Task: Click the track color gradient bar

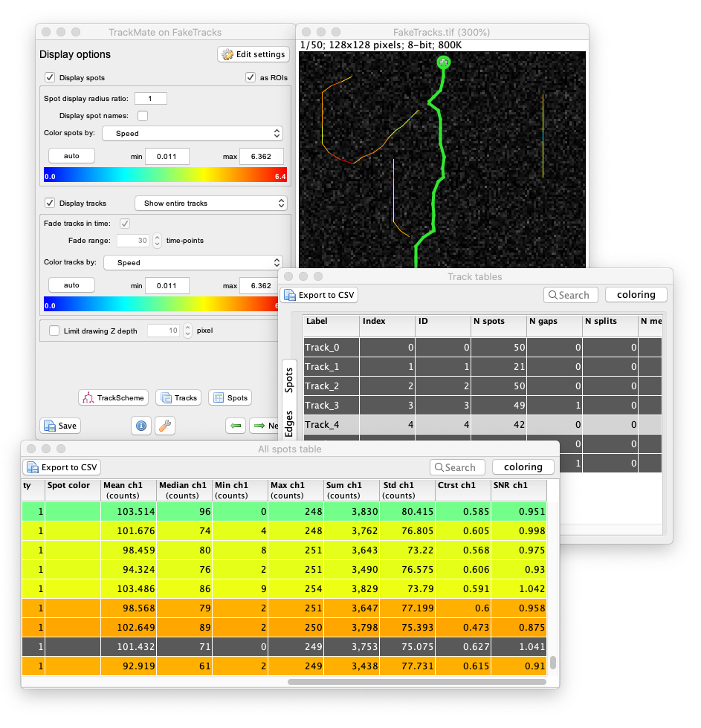Action: pyautogui.click(x=161, y=304)
